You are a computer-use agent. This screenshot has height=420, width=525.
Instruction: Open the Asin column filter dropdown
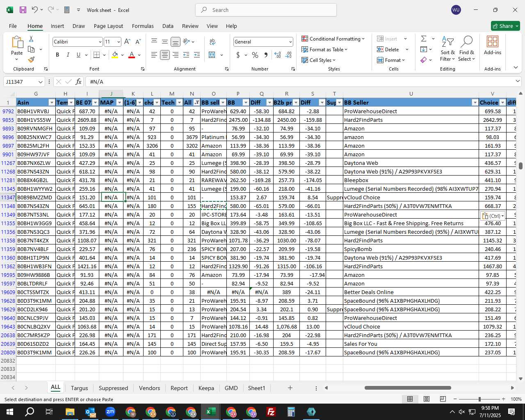tap(52, 103)
